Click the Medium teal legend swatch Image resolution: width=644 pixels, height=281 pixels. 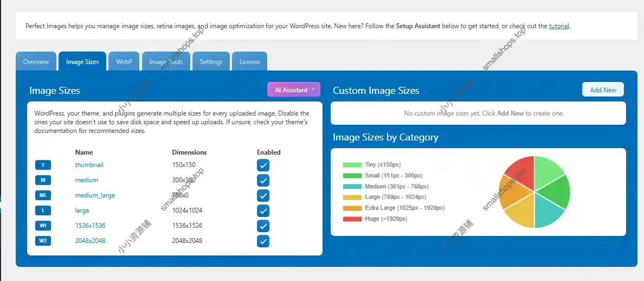click(352, 187)
